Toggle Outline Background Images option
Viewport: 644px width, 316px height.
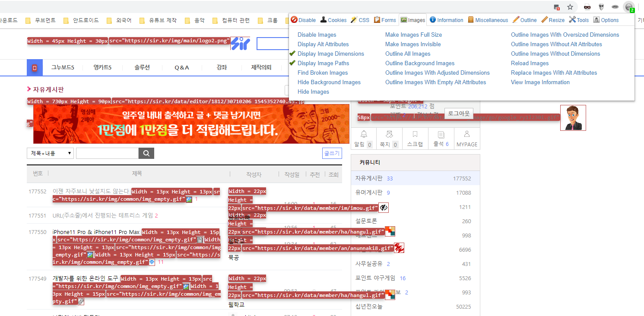click(x=420, y=63)
